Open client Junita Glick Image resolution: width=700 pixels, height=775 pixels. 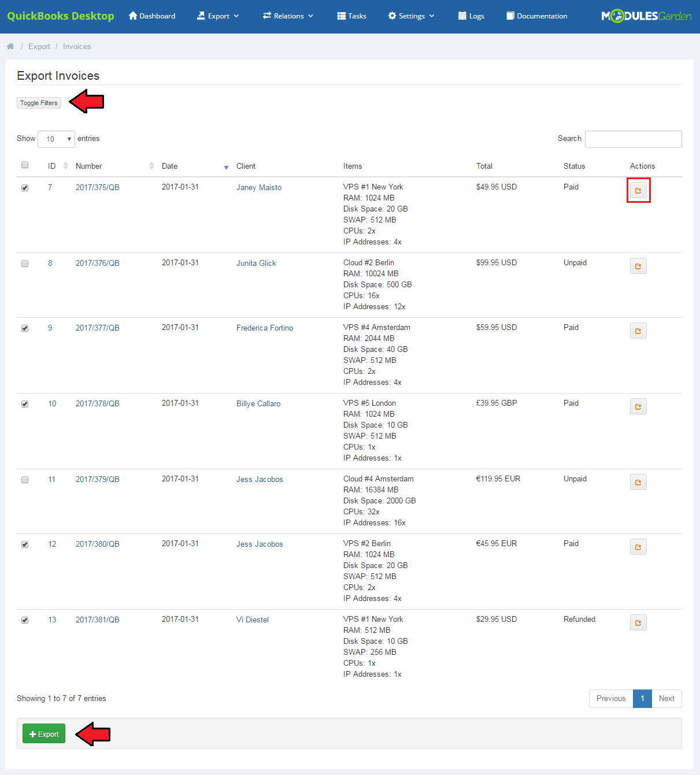256,263
